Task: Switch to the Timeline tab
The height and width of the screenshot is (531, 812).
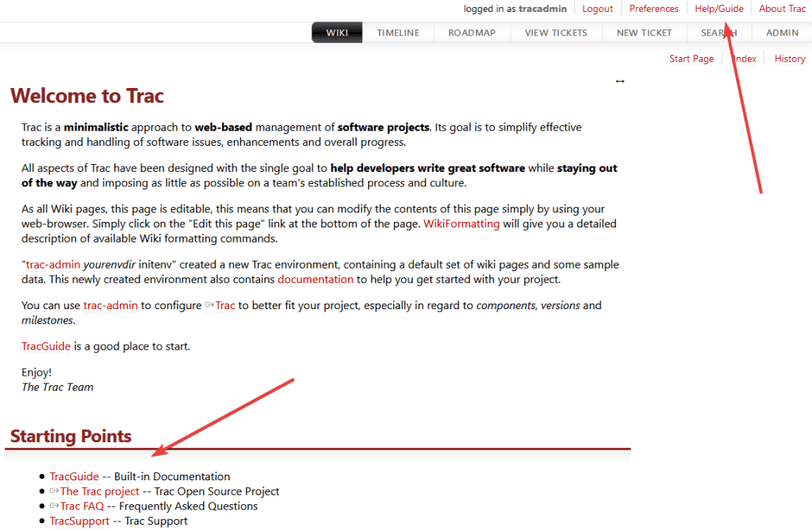Action: 398,32
